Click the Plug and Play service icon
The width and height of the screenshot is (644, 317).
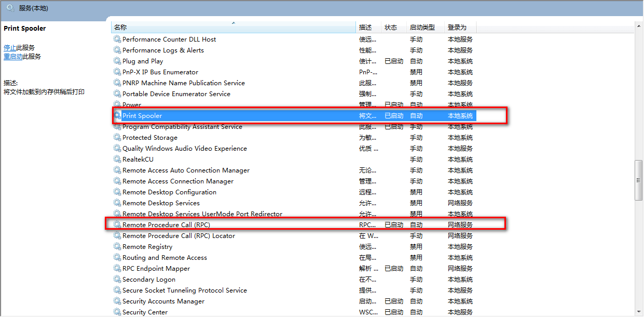117,61
